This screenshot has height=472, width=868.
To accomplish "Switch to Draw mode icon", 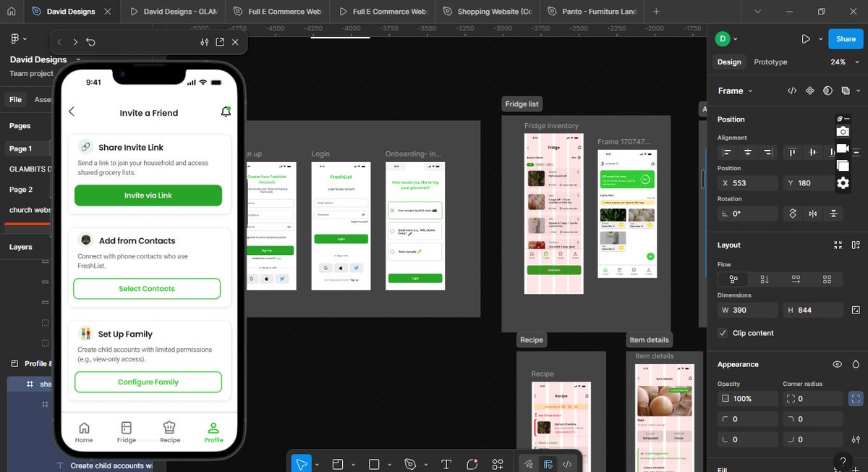I will pyautogui.click(x=529, y=464).
